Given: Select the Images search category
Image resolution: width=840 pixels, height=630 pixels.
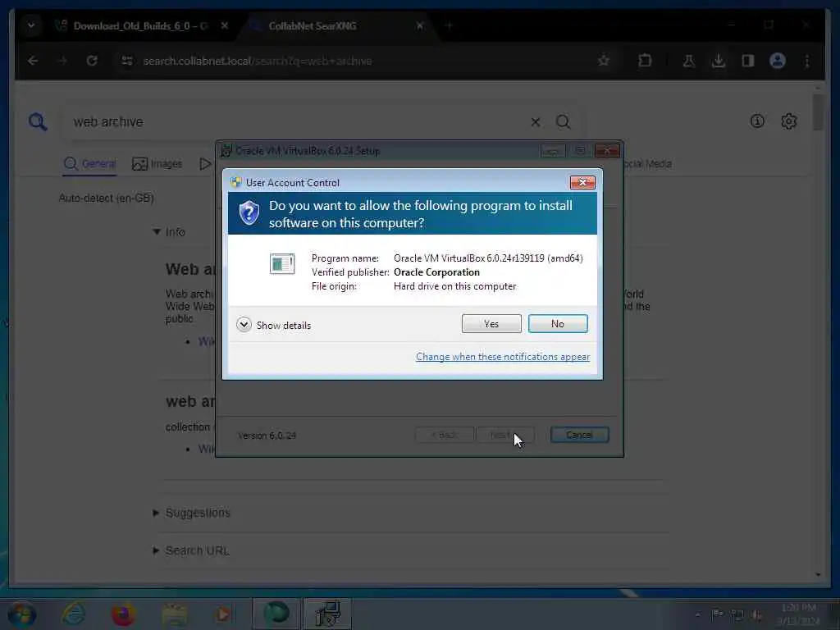Looking at the screenshot, I should 157,163.
